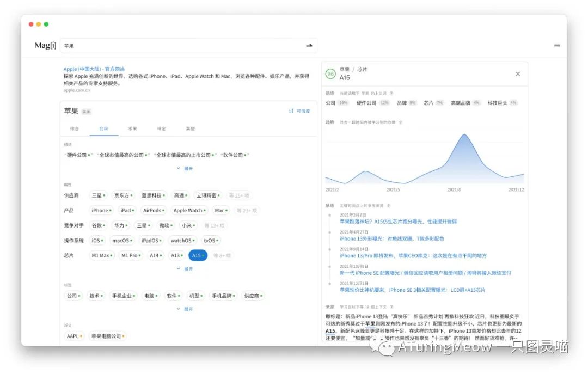Open Apple (中国大陆) 官方网站 link

pyautogui.click(x=94, y=69)
